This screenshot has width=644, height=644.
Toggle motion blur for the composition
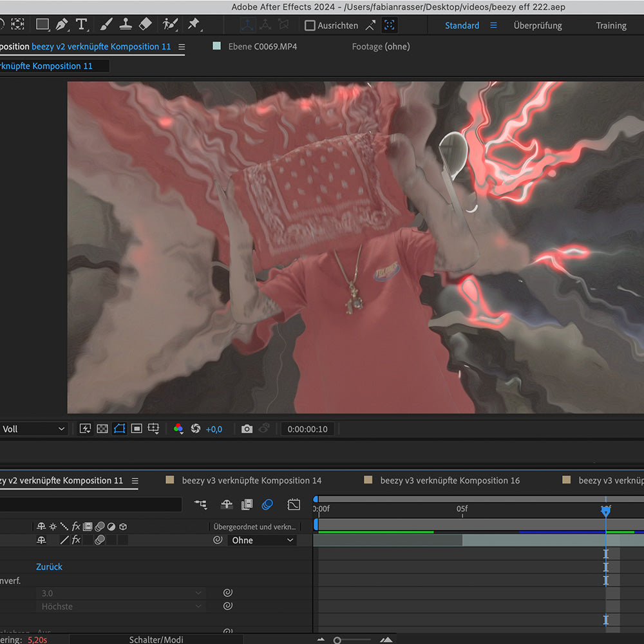[x=267, y=504]
